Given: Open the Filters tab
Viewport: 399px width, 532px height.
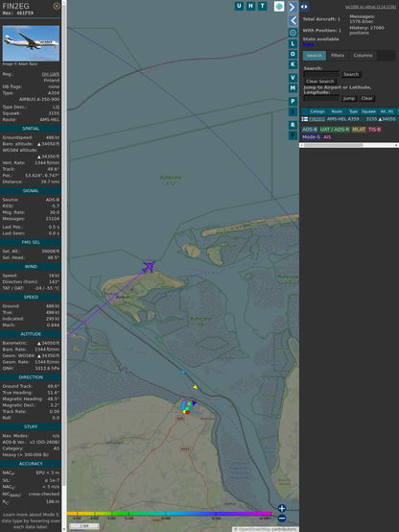Looking at the screenshot, I should click(x=338, y=56).
